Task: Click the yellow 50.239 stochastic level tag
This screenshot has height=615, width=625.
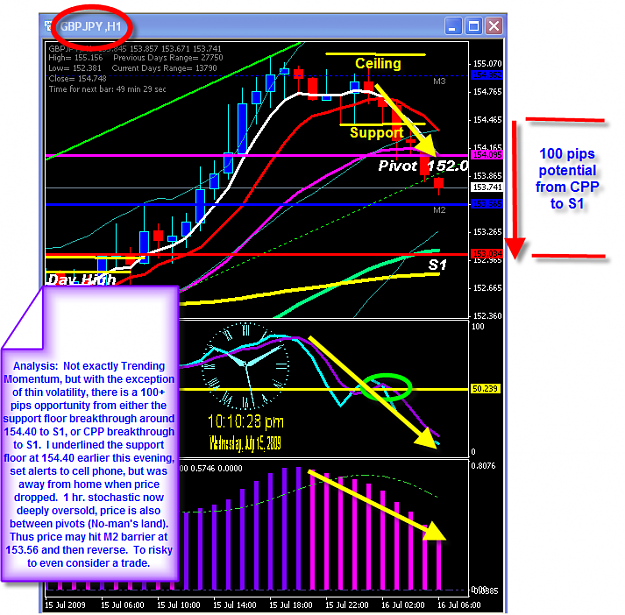Action: (x=485, y=389)
